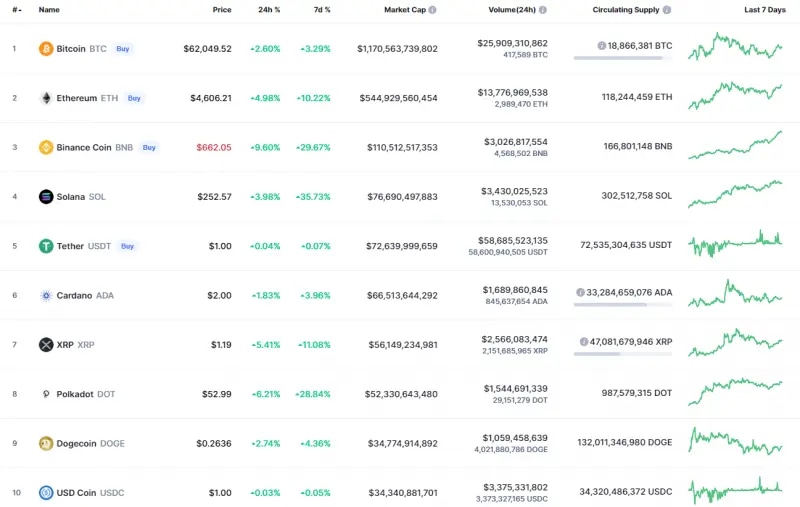Image resolution: width=800 pixels, height=507 pixels.
Task: Sort by the Name column header
Action: point(49,10)
